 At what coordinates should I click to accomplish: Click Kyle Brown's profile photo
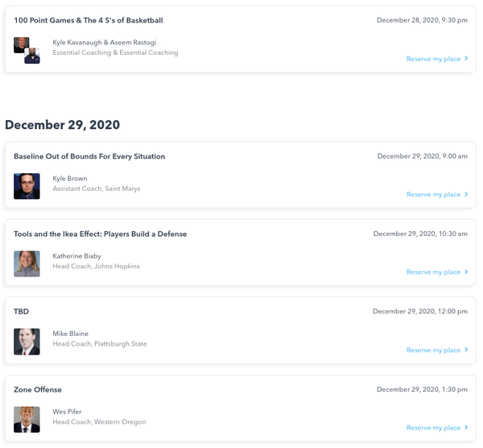[x=27, y=186]
